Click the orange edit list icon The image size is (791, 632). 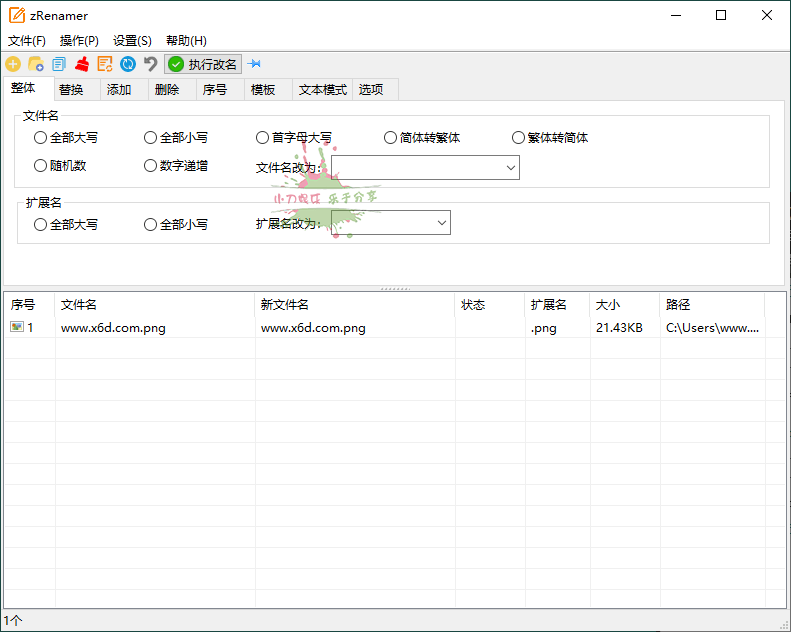click(x=105, y=64)
